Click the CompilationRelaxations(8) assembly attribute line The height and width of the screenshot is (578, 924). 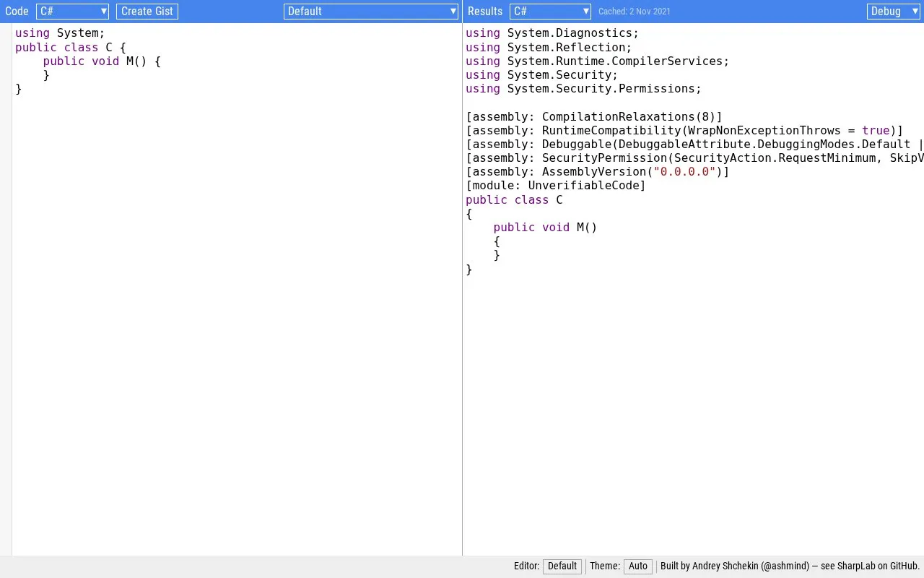[x=594, y=117]
